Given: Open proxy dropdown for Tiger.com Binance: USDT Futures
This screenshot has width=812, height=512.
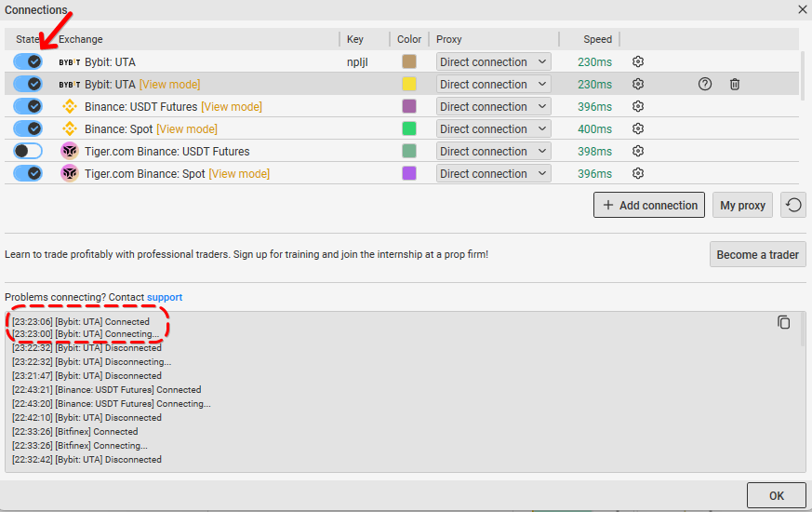Looking at the screenshot, I should tap(494, 151).
